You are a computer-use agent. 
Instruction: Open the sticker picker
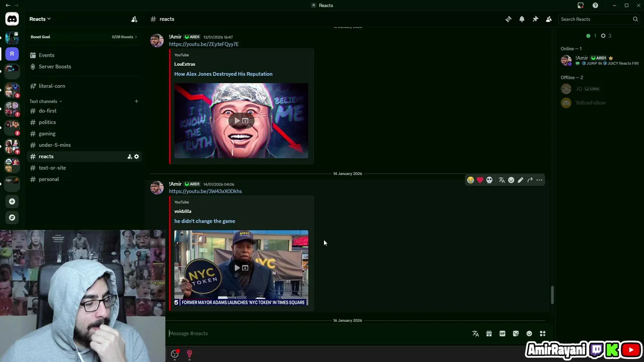tap(516, 333)
